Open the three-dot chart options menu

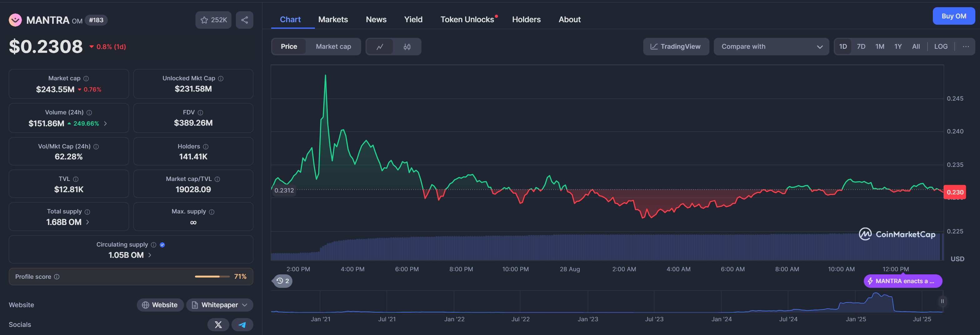pyautogui.click(x=966, y=47)
